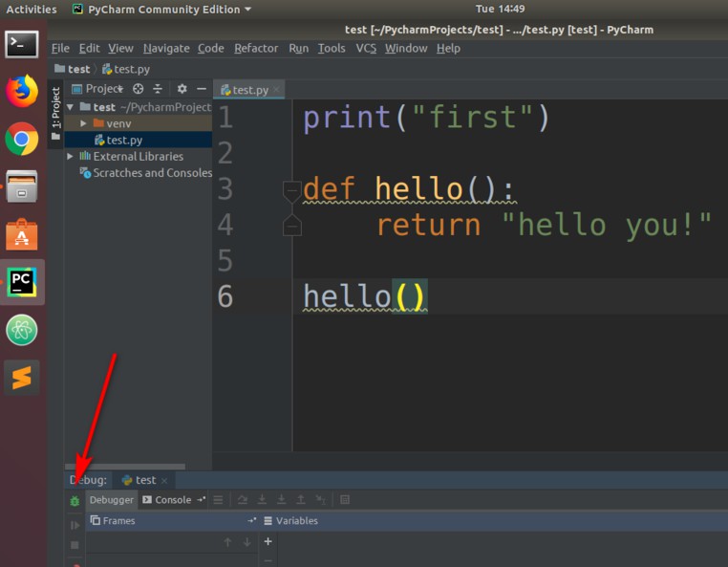The image size is (728, 567).
Task: Switch to the Debugger tab
Action: (112, 500)
